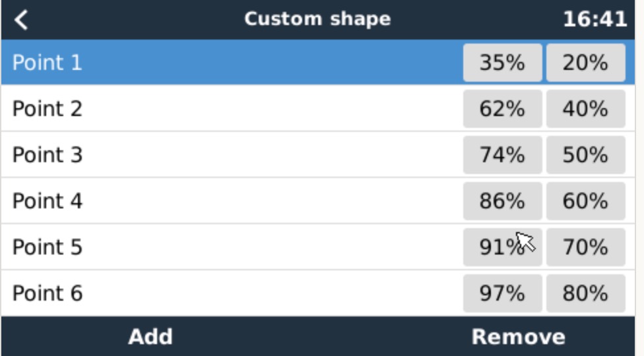Click the 16:41 clock in header
The height and width of the screenshot is (356, 644).
(595, 19)
